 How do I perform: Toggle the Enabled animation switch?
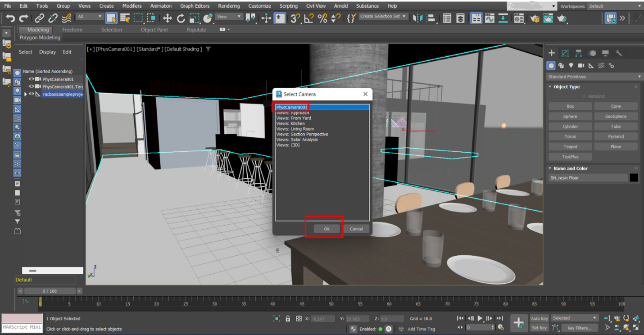pyautogui.click(x=380, y=329)
